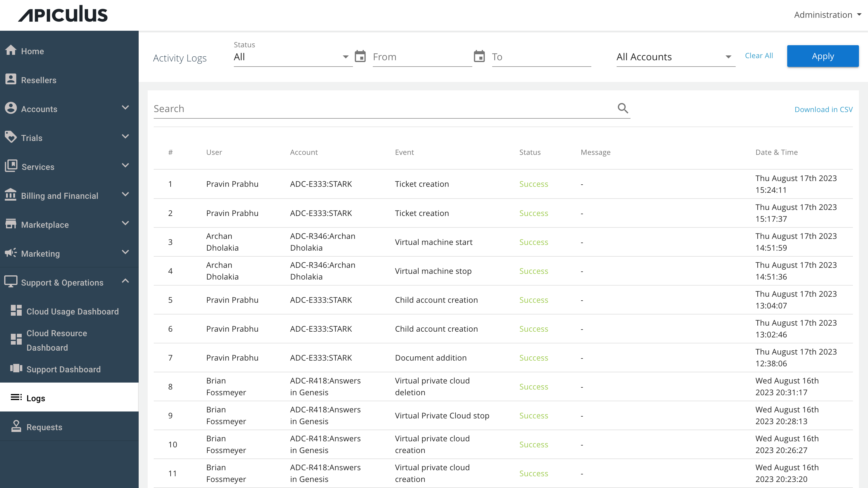This screenshot has height=488, width=868.
Task: Click the Marketing megaphone icon
Action: 11,253
